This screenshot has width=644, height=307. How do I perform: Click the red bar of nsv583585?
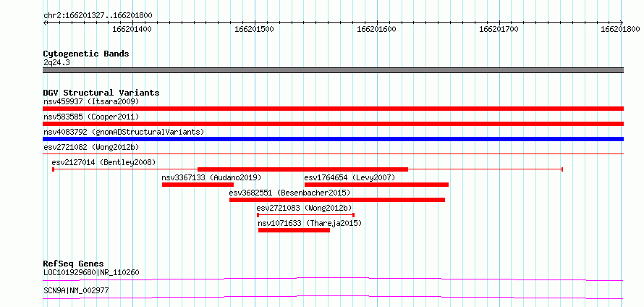click(333, 124)
